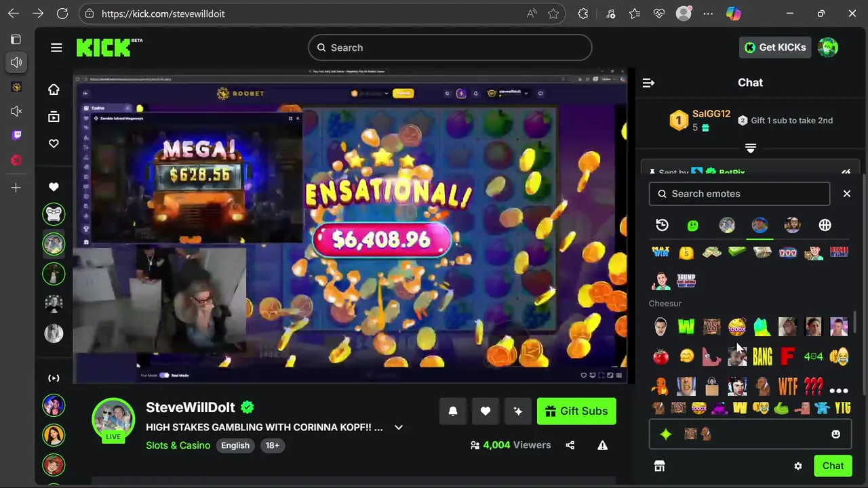Viewport: 868px width, 488px height.
Task: Click the English language tag
Action: [235, 445]
